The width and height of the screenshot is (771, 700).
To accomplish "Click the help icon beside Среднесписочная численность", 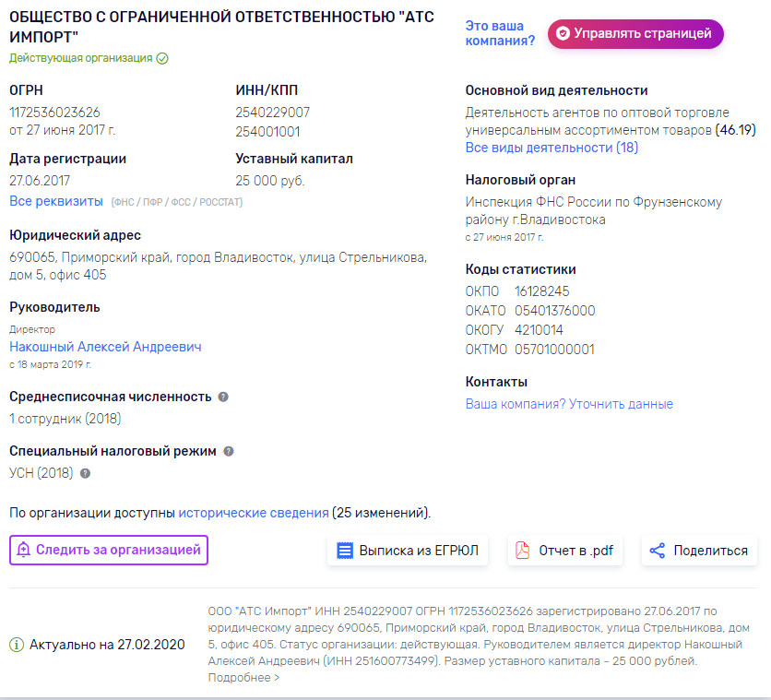I will coord(223,397).
